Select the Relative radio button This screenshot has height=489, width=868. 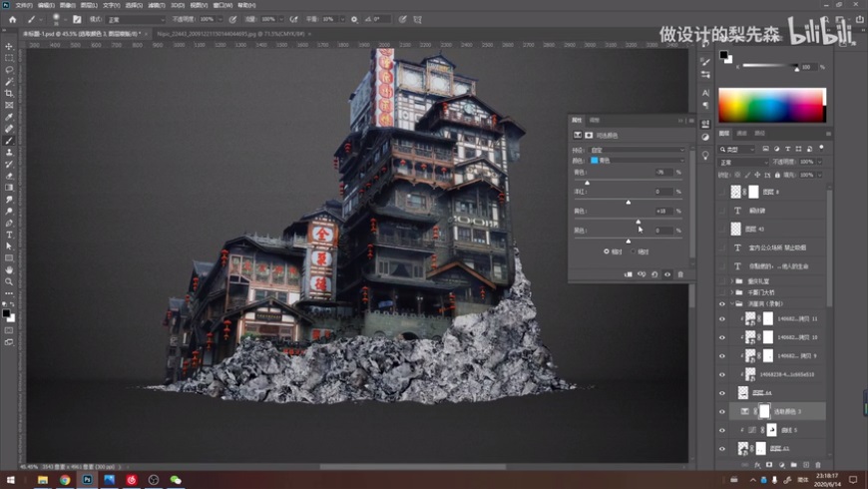pyautogui.click(x=606, y=251)
